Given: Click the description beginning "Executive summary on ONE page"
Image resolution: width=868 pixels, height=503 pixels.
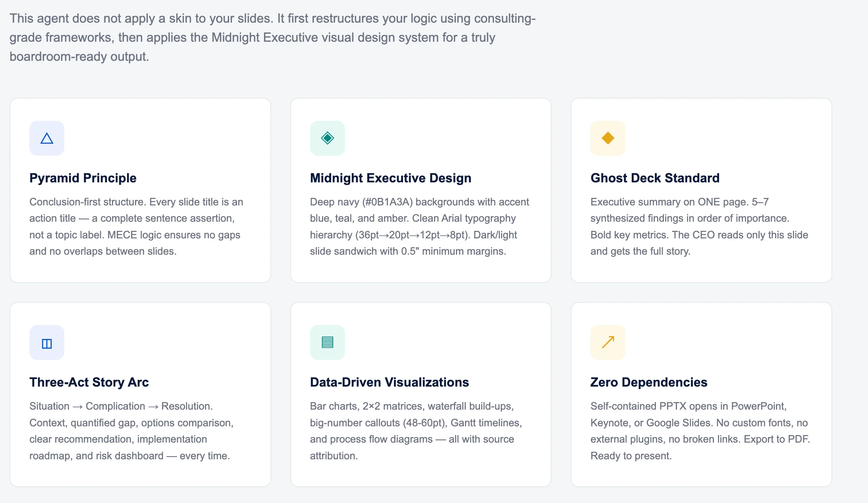Looking at the screenshot, I should point(699,226).
